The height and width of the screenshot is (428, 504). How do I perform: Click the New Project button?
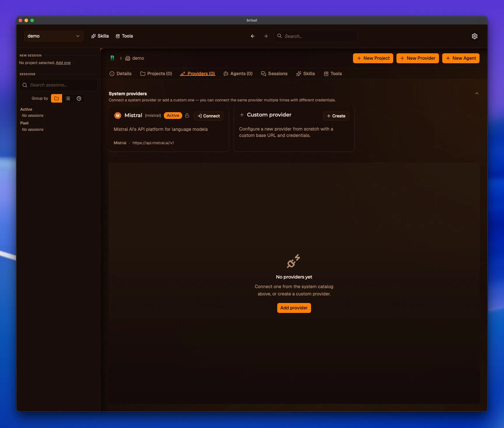click(x=373, y=58)
